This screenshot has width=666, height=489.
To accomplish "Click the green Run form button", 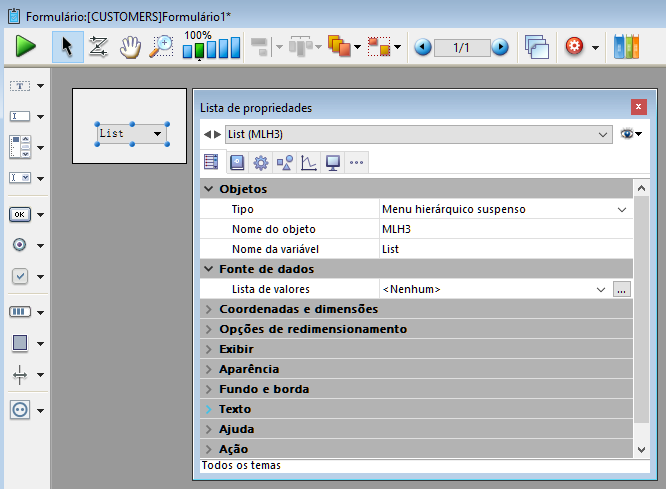I will pyautogui.click(x=26, y=46).
